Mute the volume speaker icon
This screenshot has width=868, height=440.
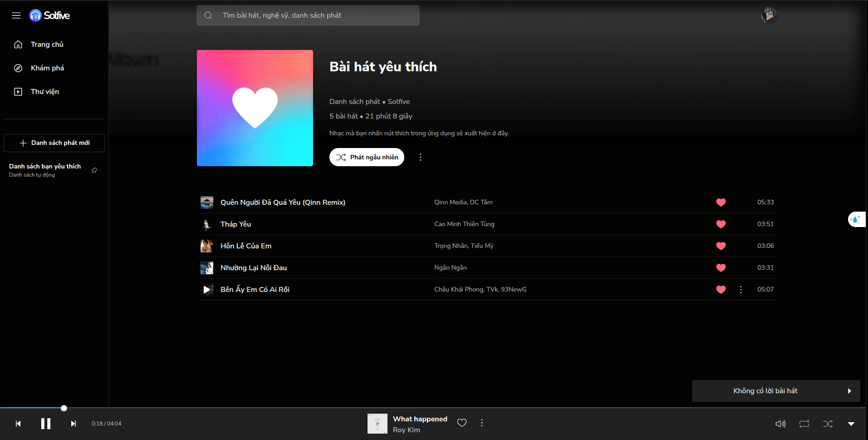[x=780, y=424]
